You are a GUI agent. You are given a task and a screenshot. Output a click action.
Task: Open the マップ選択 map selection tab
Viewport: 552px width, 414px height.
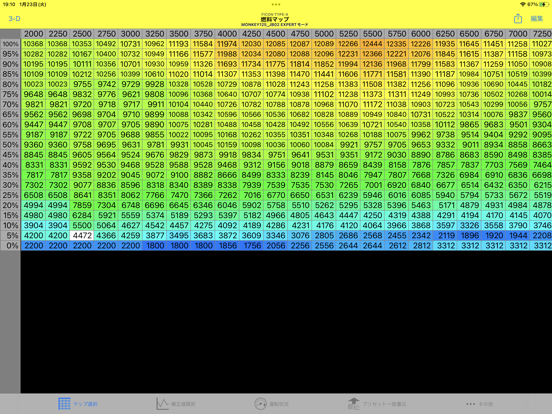pyautogui.click(x=78, y=404)
